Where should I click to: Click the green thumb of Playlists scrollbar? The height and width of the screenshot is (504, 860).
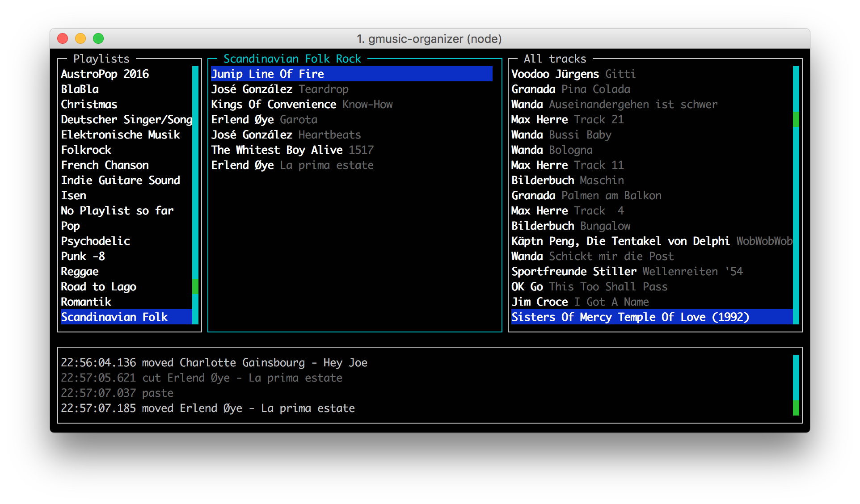click(x=195, y=286)
